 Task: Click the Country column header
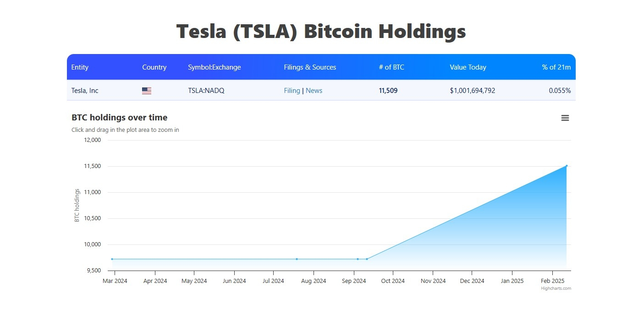pyautogui.click(x=154, y=67)
